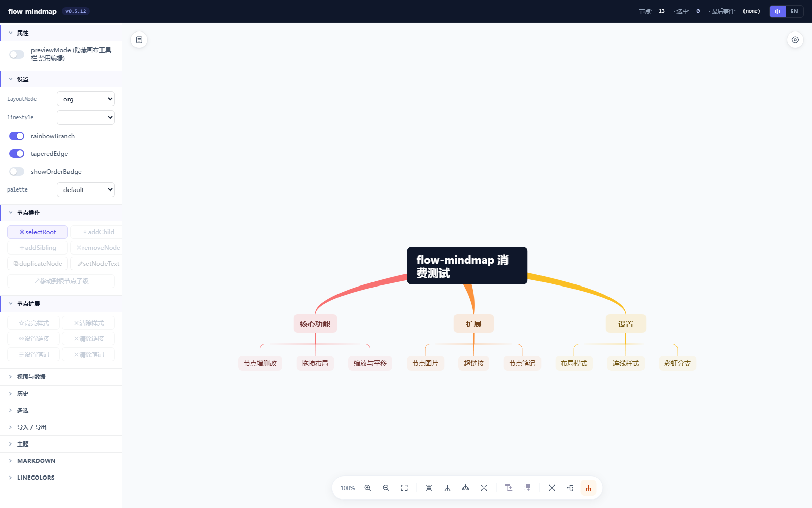The height and width of the screenshot is (508, 812).
Task: Click the removeNode button
Action: click(x=96, y=248)
